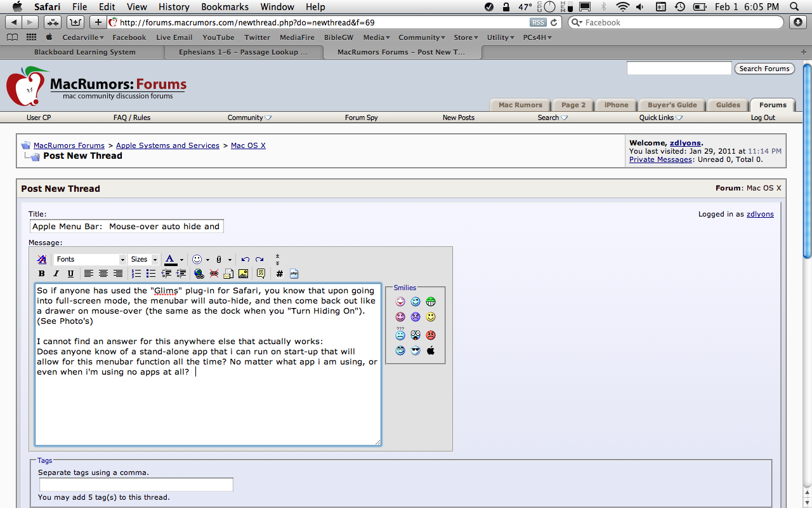
Task: Open the iPhone site tab
Action: [x=616, y=105]
